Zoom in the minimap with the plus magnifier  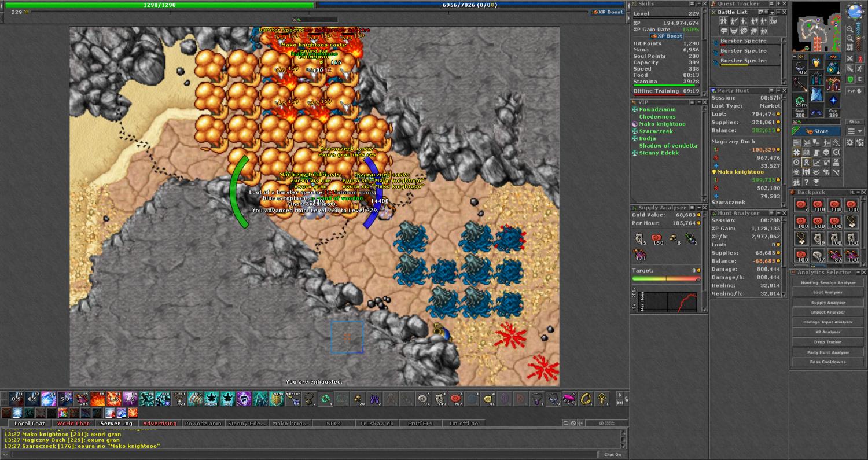point(850,38)
